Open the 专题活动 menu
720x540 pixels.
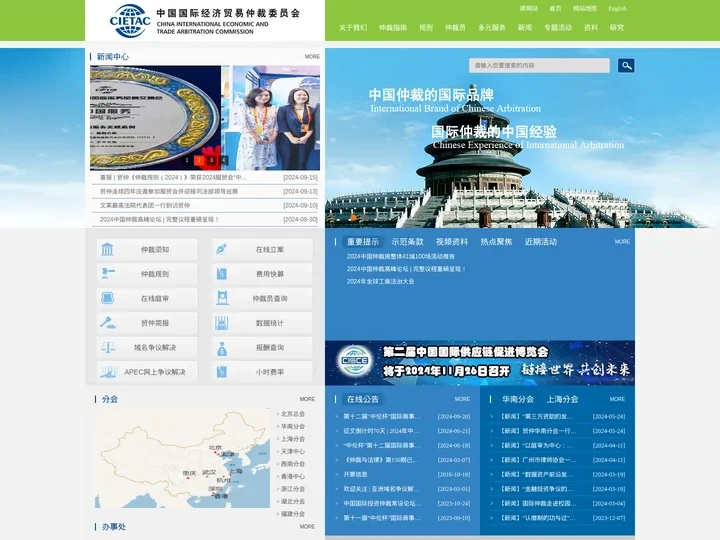pyautogui.click(x=558, y=28)
